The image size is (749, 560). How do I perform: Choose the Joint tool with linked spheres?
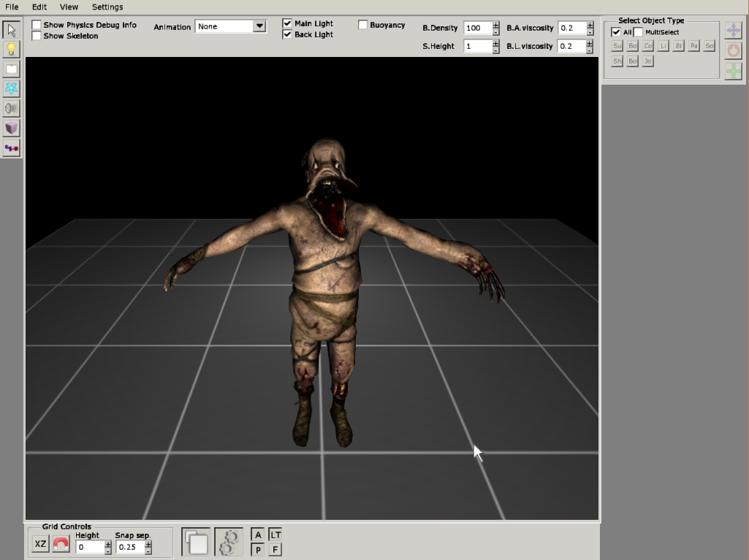(11, 148)
